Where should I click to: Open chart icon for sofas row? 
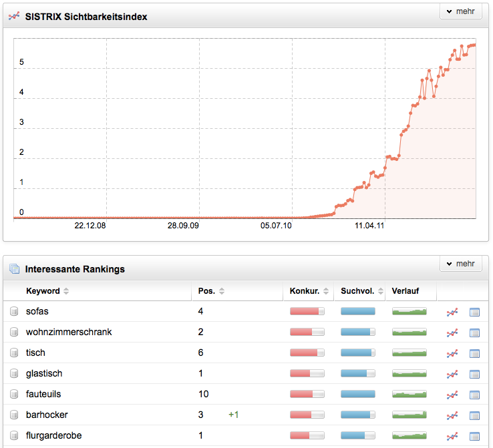tap(452, 312)
